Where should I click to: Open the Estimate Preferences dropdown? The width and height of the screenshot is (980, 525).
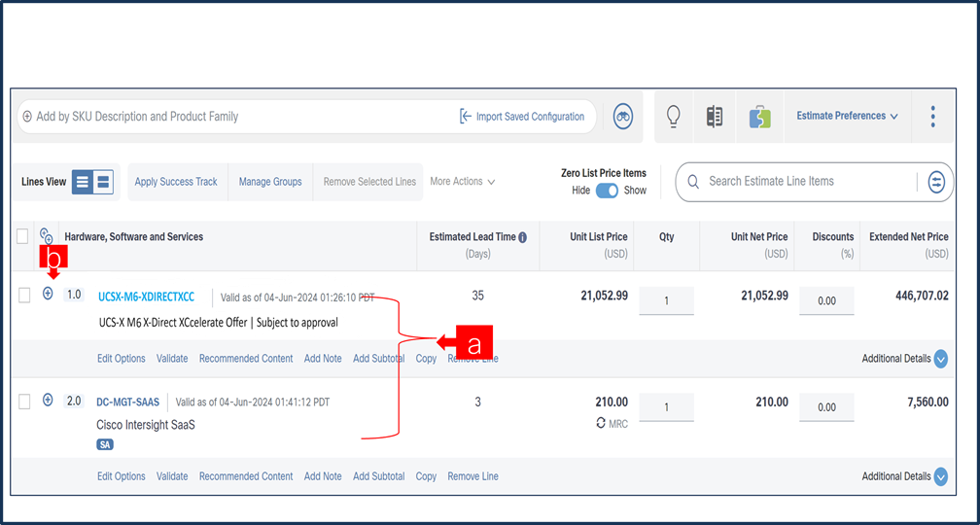coord(847,117)
